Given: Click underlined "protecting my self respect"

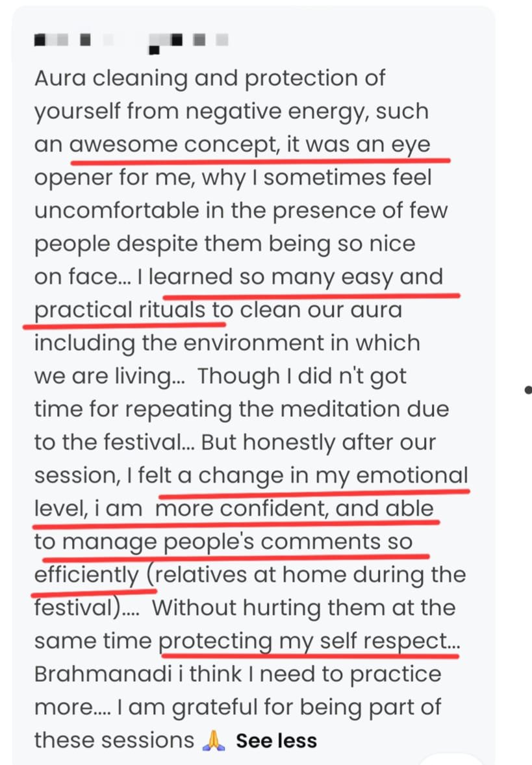Looking at the screenshot, I should coord(309,641).
